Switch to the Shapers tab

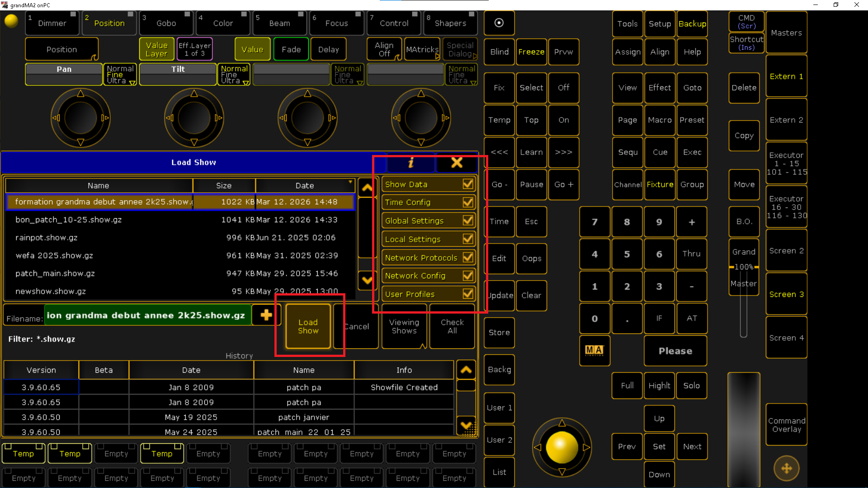click(x=450, y=23)
